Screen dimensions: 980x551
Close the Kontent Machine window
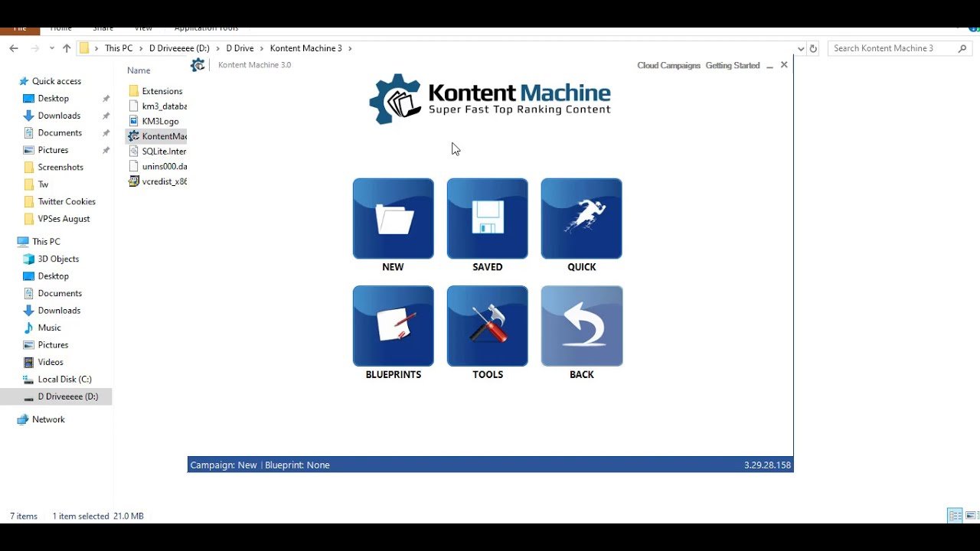coord(784,65)
